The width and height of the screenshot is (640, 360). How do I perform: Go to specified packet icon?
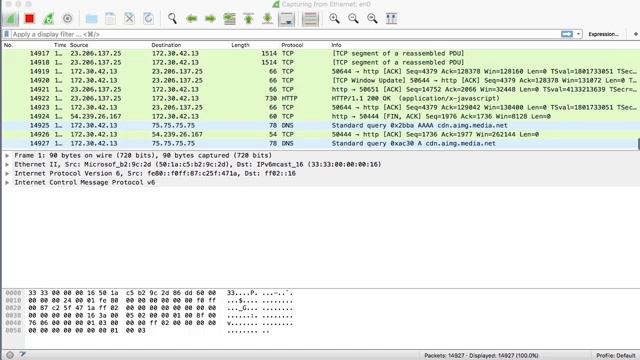(230, 18)
